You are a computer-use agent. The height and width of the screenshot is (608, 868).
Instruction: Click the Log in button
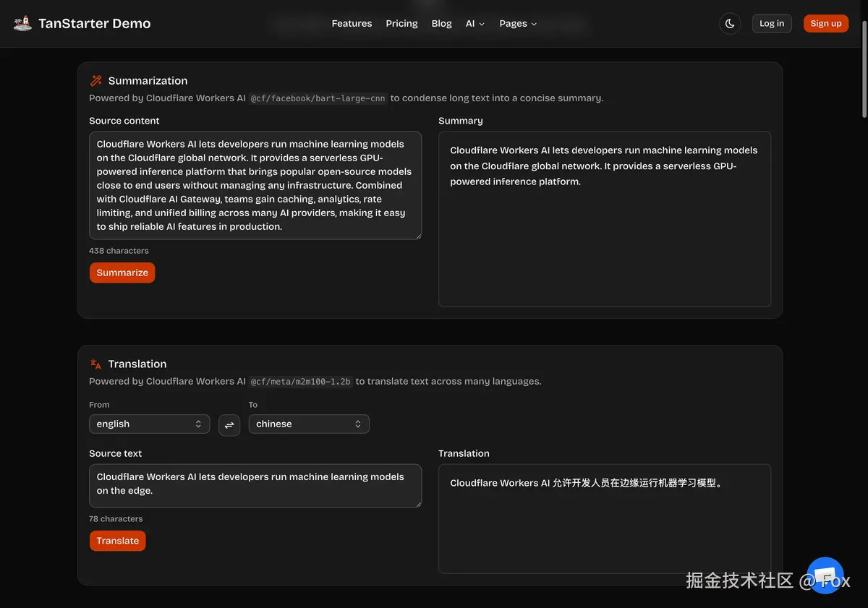(772, 23)
